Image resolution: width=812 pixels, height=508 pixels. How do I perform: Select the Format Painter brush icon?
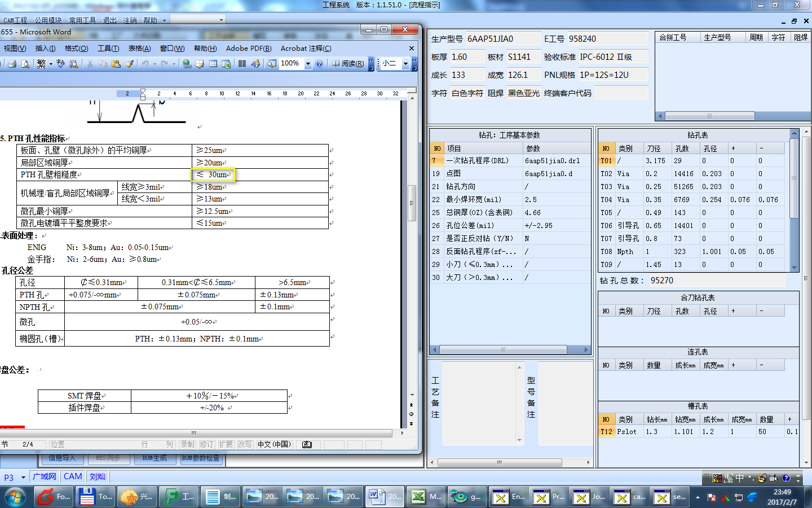(x=130, y=64)
